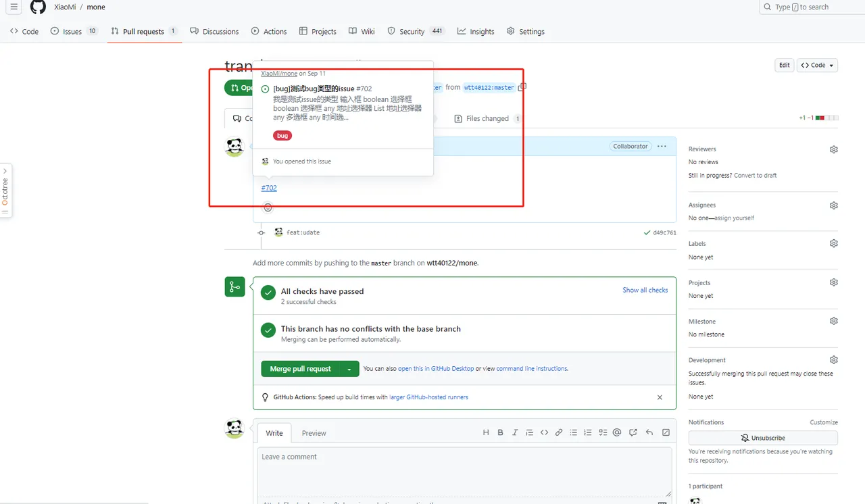Open the Insights tab

click(476, 32)
